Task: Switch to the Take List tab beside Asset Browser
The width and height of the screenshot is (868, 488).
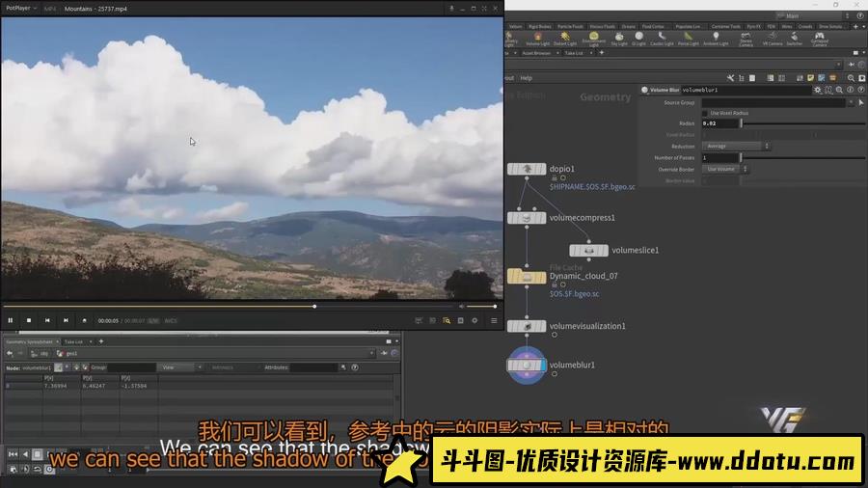Action: point(574,53)
